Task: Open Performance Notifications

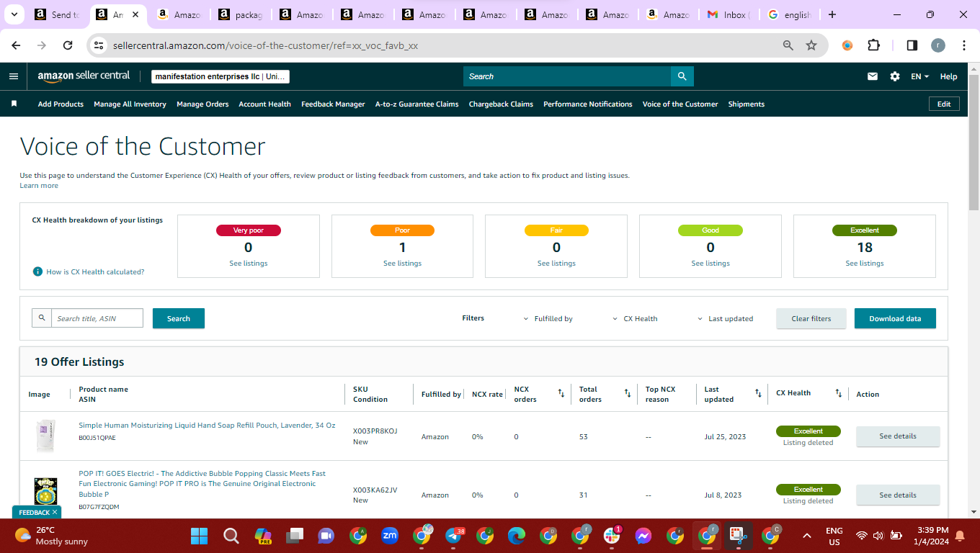Action: coord(588,104)
